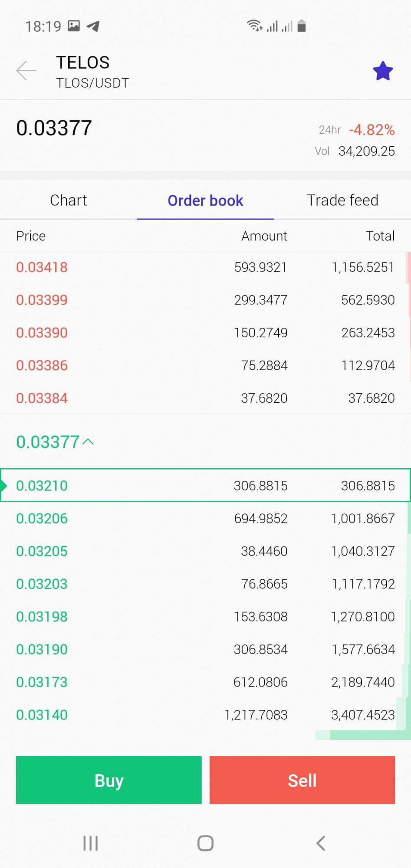
Task: Select the sell order priced 0.03390
Action: (205, 332)
